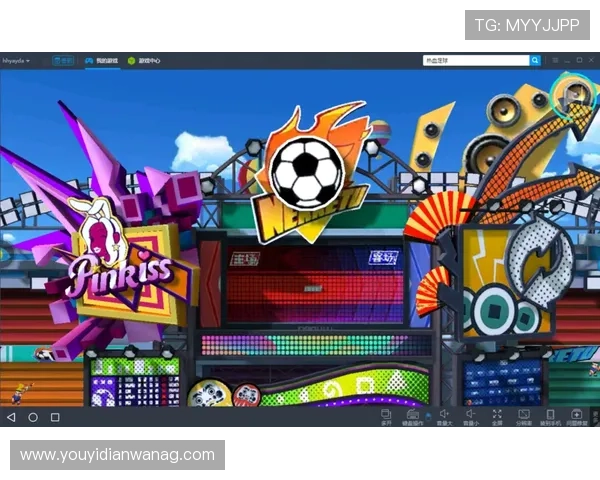600x480 pixels.
Task: Click the phone-shaped send-to-phone icon
Action: pyautogui.click(x=550, y=417)
